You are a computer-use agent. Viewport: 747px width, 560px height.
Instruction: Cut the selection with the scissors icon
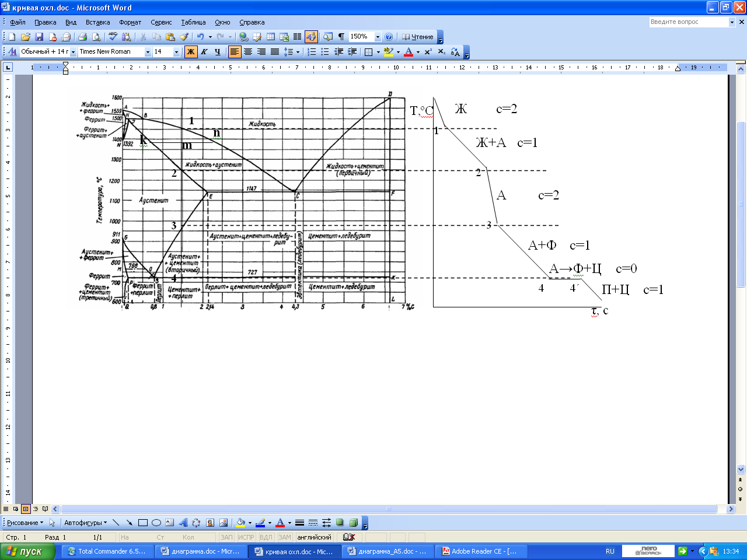tap(143, 37)
